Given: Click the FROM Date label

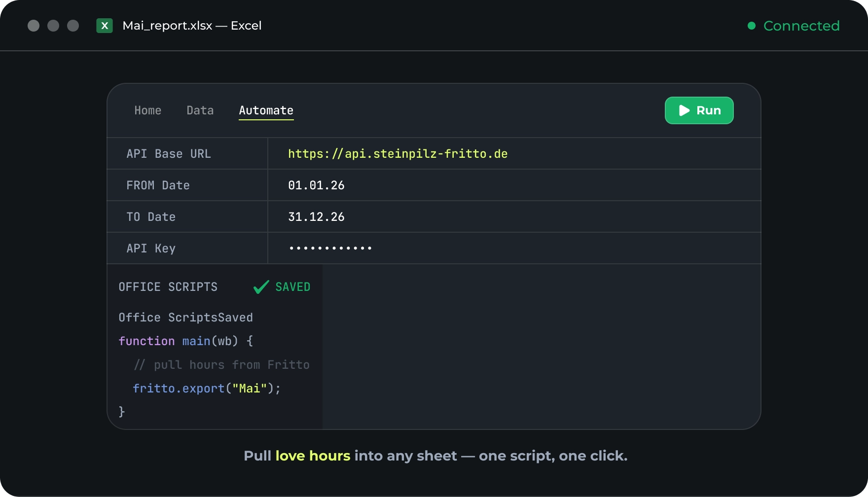Looking at the screenshot, I should pos(158,185).
